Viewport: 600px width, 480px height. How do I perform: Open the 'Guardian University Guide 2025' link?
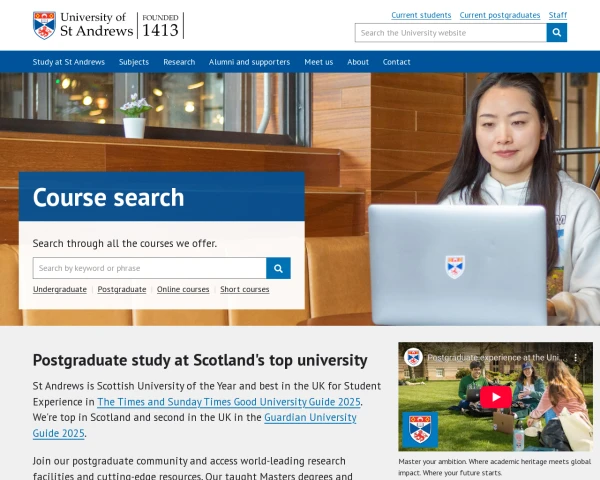coord(310,417)
